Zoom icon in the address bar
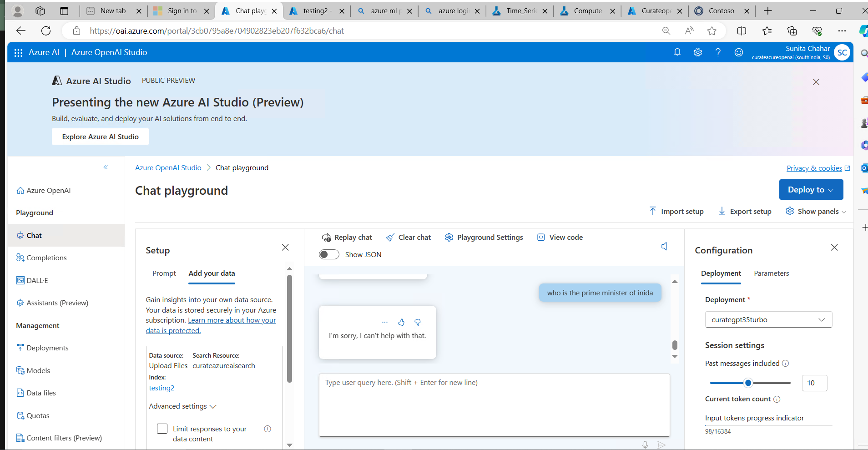The image size is (868, 450). (666, 30)
